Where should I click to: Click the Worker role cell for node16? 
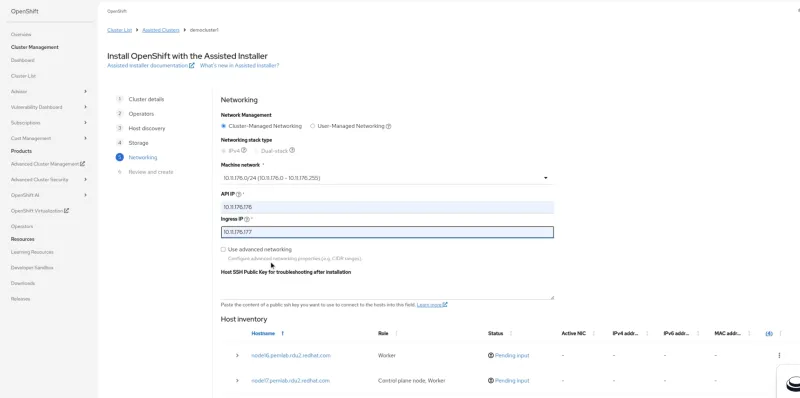tap(387, 355)
